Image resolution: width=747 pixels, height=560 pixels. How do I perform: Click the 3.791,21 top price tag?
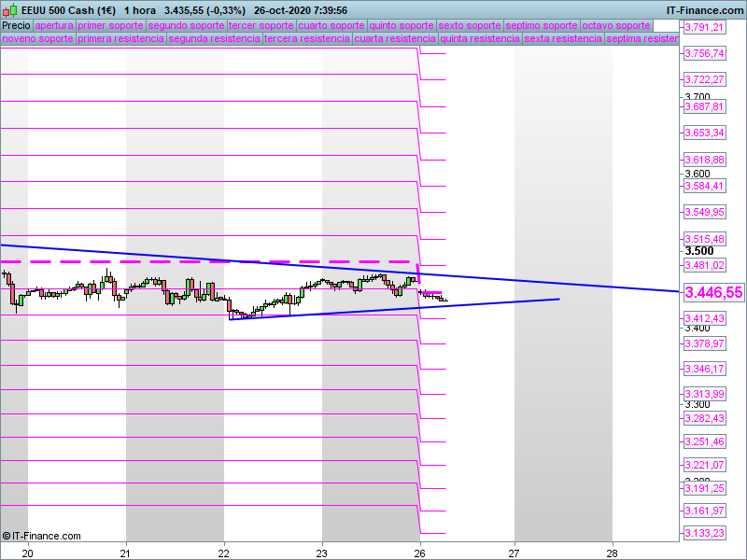[x=704, y=28]
